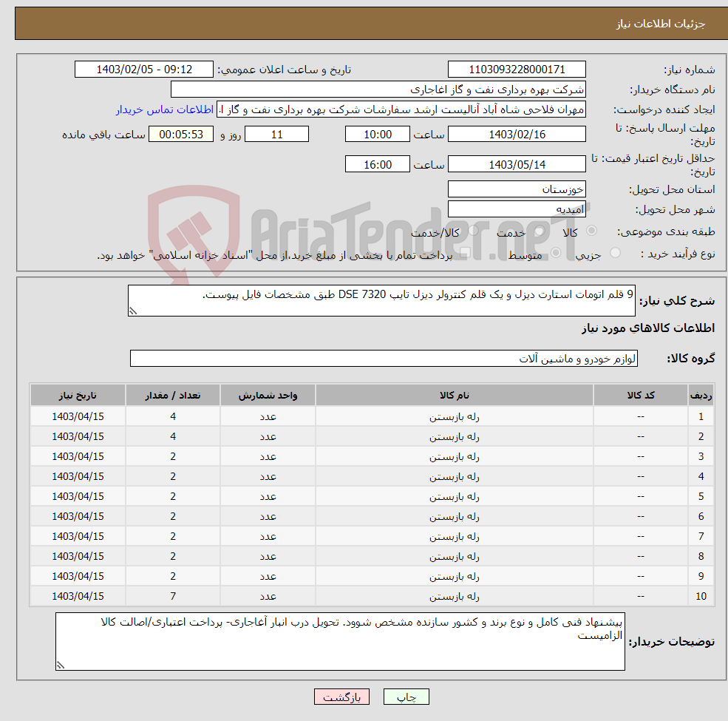Click the تعداد / مقدار column header
This screenshot has width=728, height=721.
click(x=173, y=396)
